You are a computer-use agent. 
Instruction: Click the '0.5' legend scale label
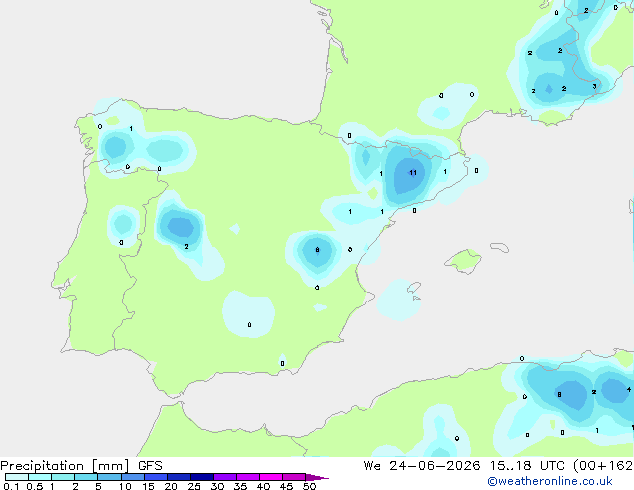pos(35,486)
